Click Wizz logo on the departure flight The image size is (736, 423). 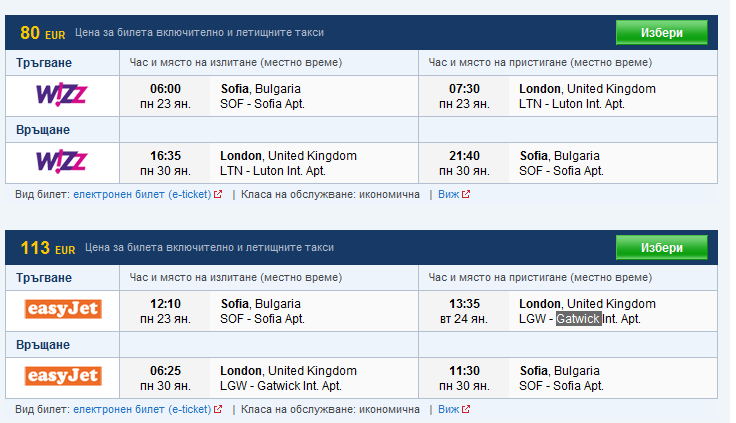click(61, 95)
